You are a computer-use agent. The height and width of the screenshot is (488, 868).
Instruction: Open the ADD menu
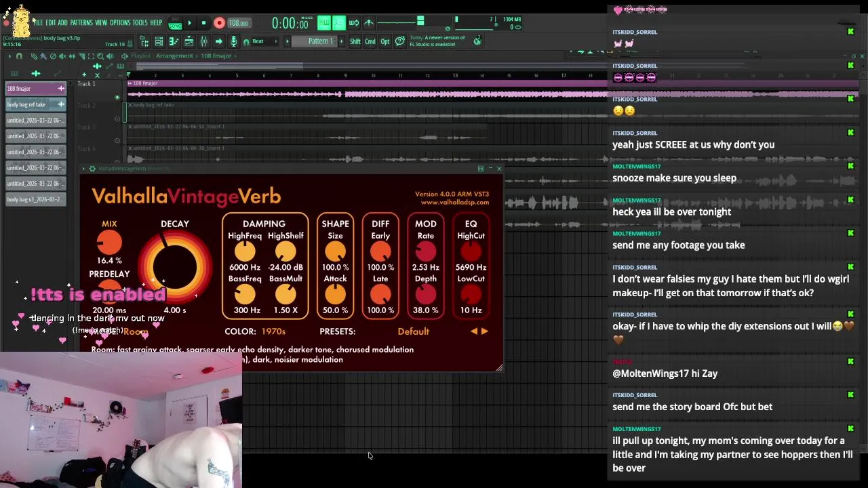63,23
